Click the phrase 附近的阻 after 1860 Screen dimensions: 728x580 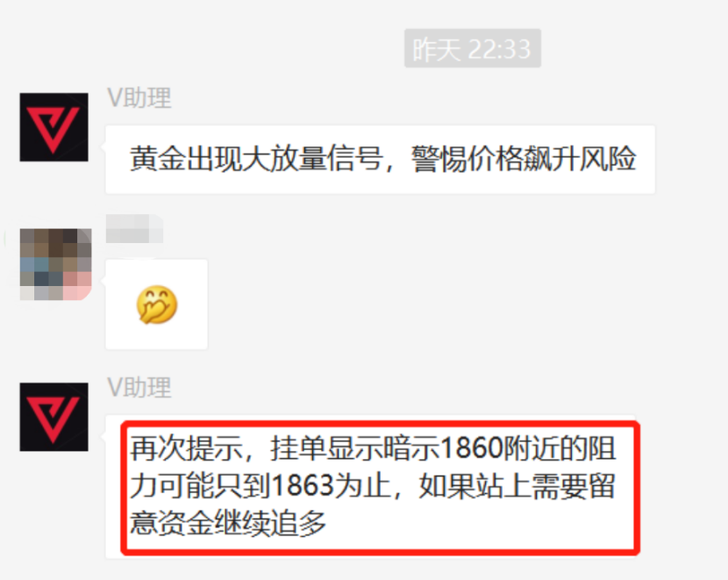click(560, 449)
